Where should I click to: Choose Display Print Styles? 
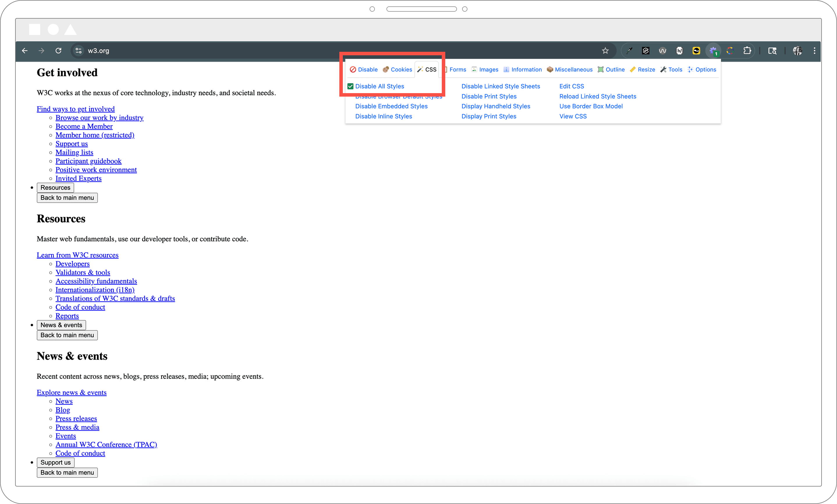(x=489, y=116)
